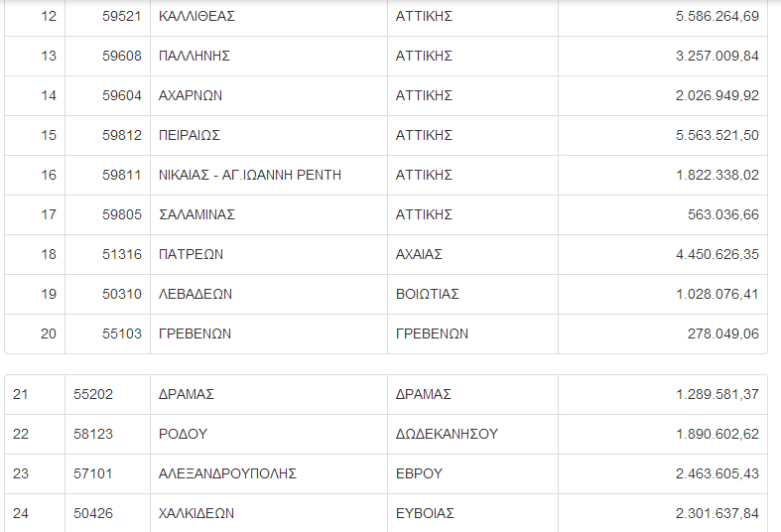Select the code 55202 cell
Image resolution: width=781 pixels, height=532 pixels.
coord(93,394)
